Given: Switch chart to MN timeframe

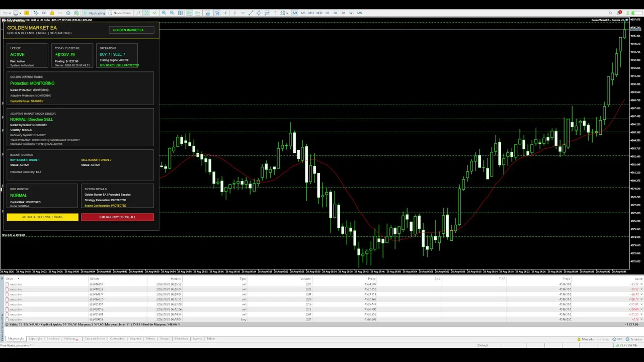Looking at the screenshot, I should (x=359, y=13).
